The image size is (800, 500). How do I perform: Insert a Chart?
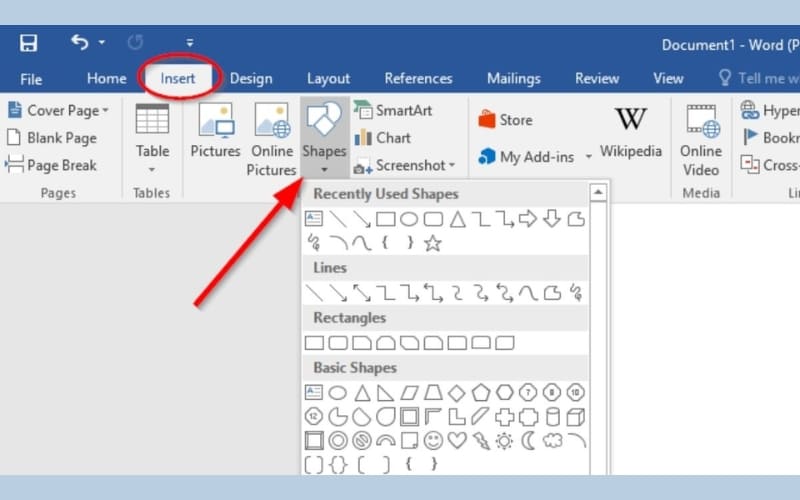tap(383, 138)
